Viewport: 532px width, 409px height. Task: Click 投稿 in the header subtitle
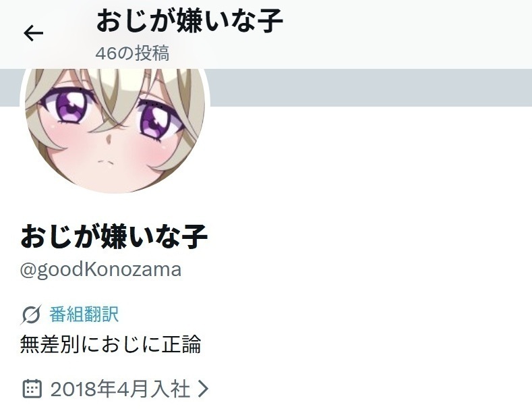click(x=152, y=53)
